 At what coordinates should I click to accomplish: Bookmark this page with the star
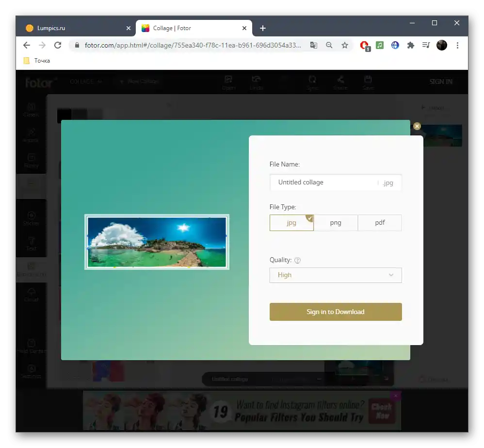pyautogui.click(x=345, y=46)
